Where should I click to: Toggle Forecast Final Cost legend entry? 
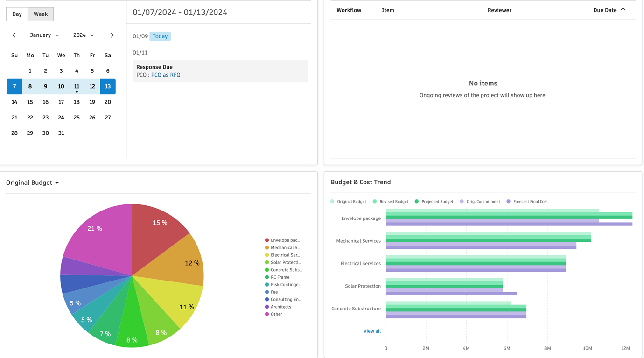[x=527, y=202]
